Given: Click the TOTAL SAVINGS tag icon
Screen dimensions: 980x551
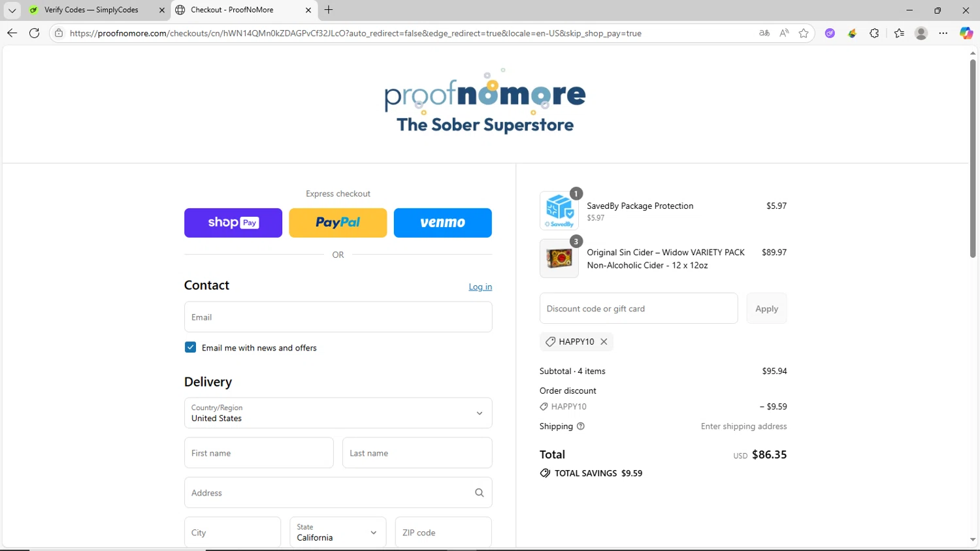Looking at the screenshot, I should [x=545, y=473].
